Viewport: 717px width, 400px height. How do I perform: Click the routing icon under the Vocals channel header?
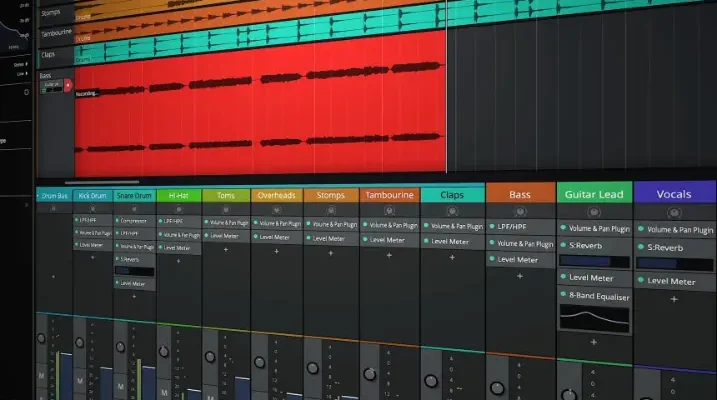674,212
